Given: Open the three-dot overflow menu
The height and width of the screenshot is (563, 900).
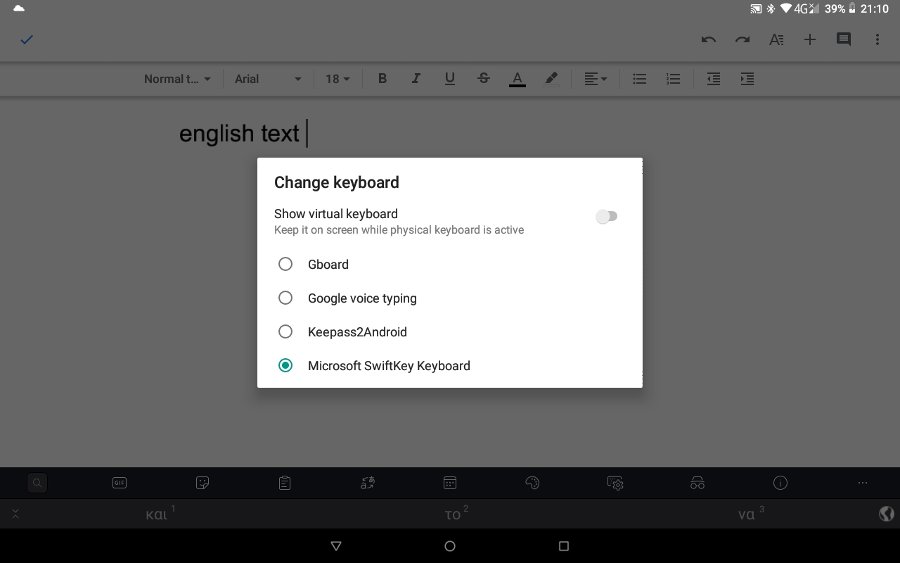Looking at the screenshot, I should point(877,40).
